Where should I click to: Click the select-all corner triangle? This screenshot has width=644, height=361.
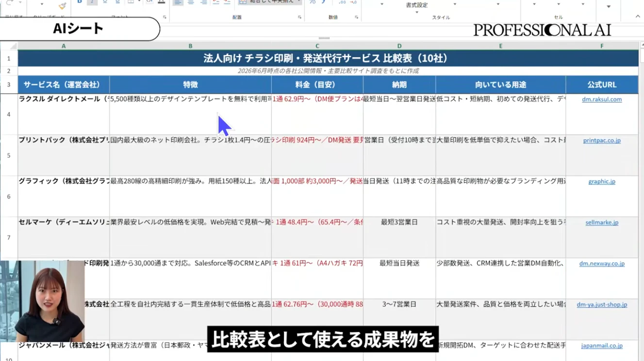point(13,46)
